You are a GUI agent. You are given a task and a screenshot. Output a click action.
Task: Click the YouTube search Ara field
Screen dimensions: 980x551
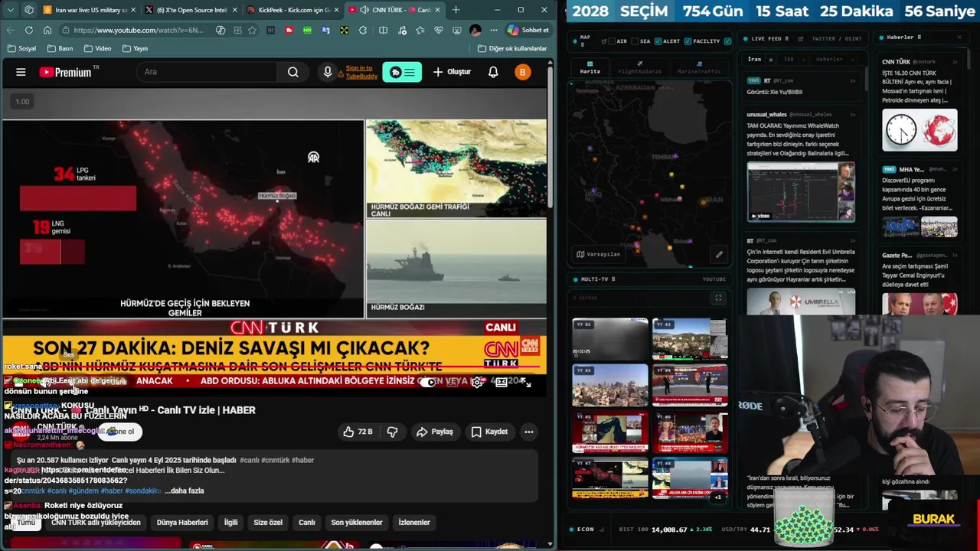click(x=207, y=72)
